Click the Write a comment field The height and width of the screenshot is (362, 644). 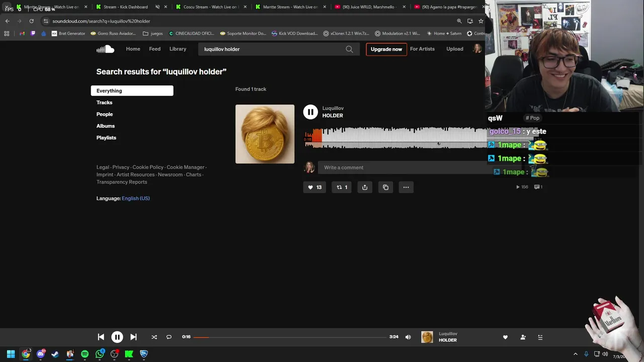(x=403, y=167)
